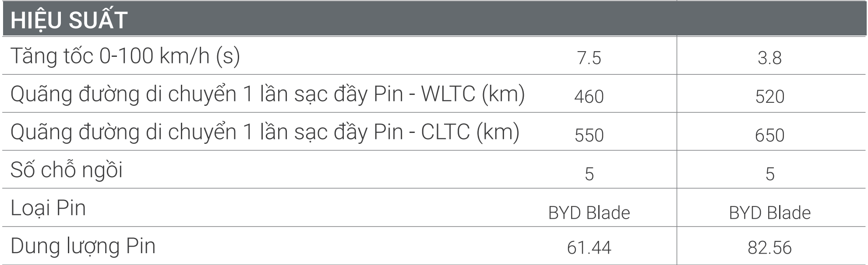Click the seat count 5 below 650

tap(770, 174)
